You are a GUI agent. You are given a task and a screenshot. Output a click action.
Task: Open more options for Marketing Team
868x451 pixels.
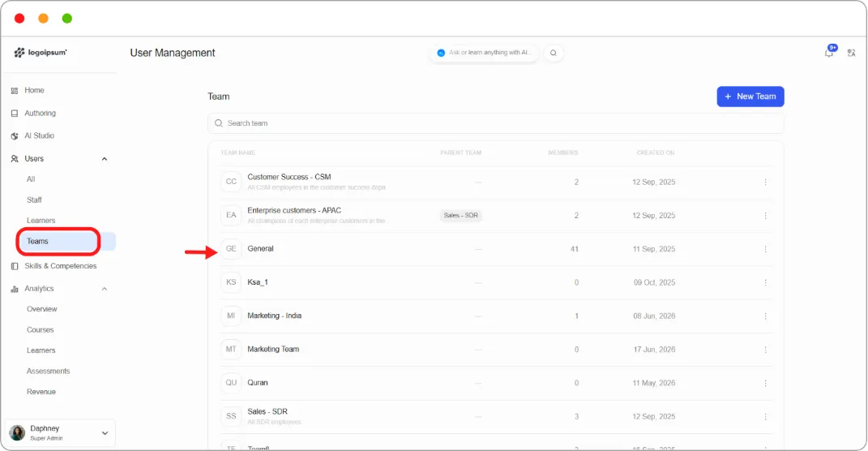click(766, 350)
